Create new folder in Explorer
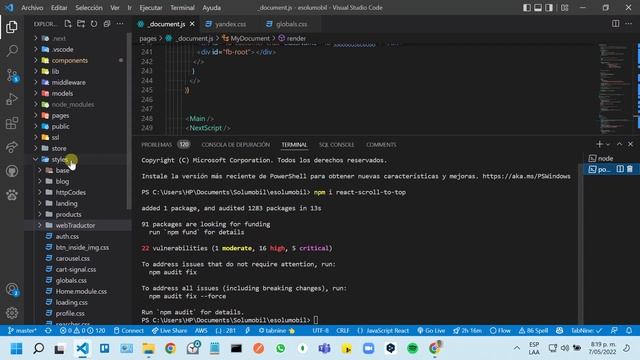 pyautogui.click(x=81, y=24)
